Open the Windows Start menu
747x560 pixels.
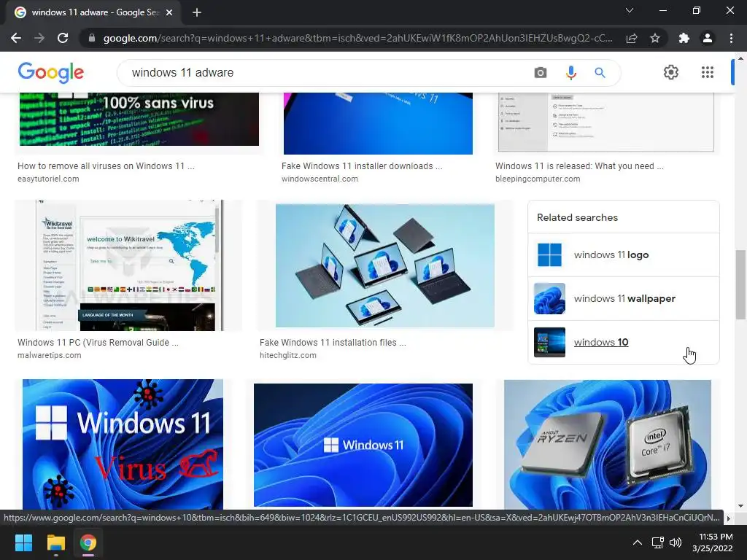(x=23, y=542)
